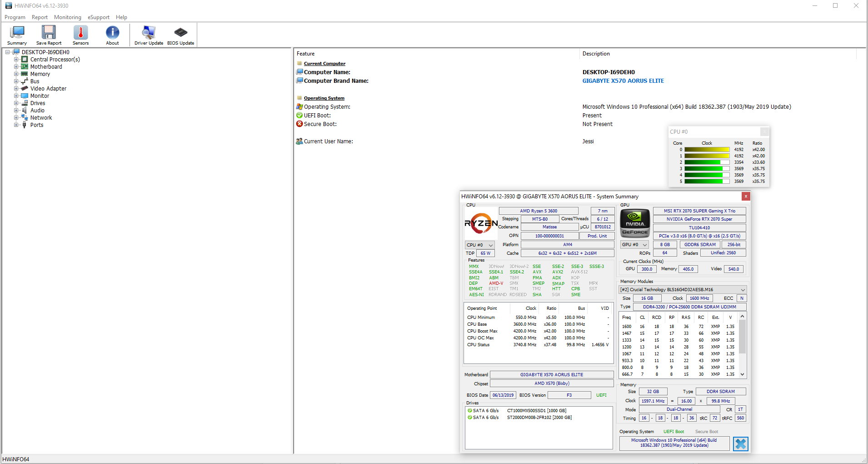Screen dimensions: 868x464
Task: Click the green UEFI Boot check icon
Action: tap(299, 115)
